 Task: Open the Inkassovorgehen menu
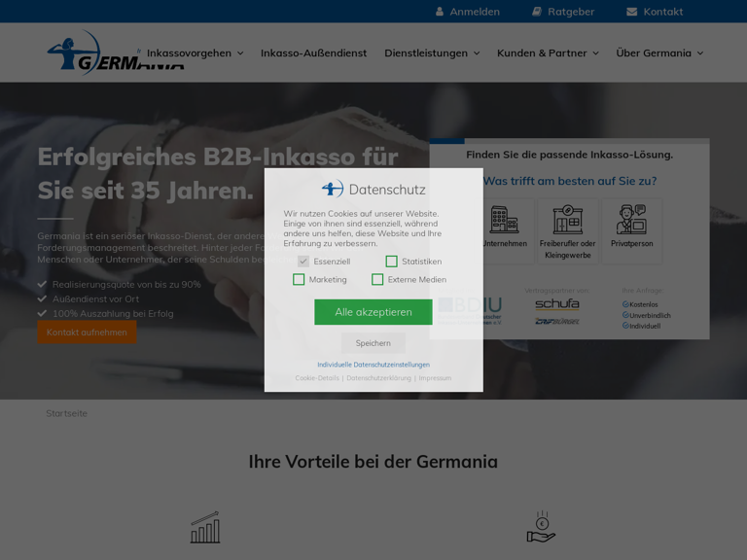(189, 52)
